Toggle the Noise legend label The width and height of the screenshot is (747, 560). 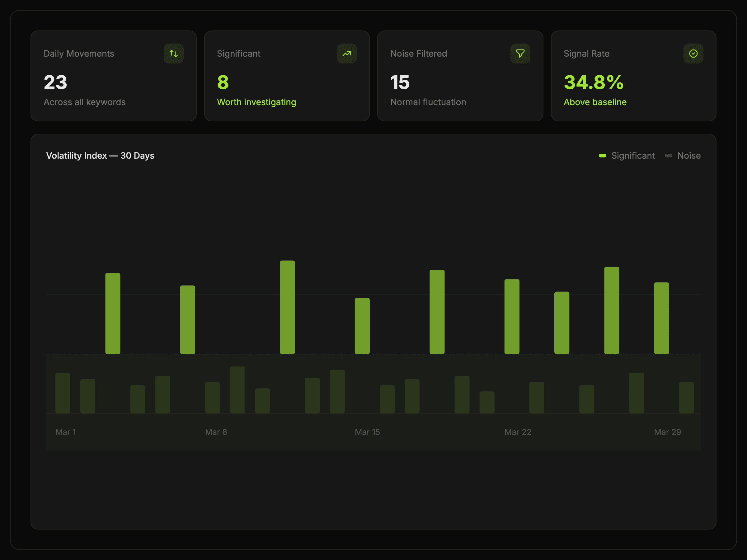pyautogui.click(x=688, y=156)
